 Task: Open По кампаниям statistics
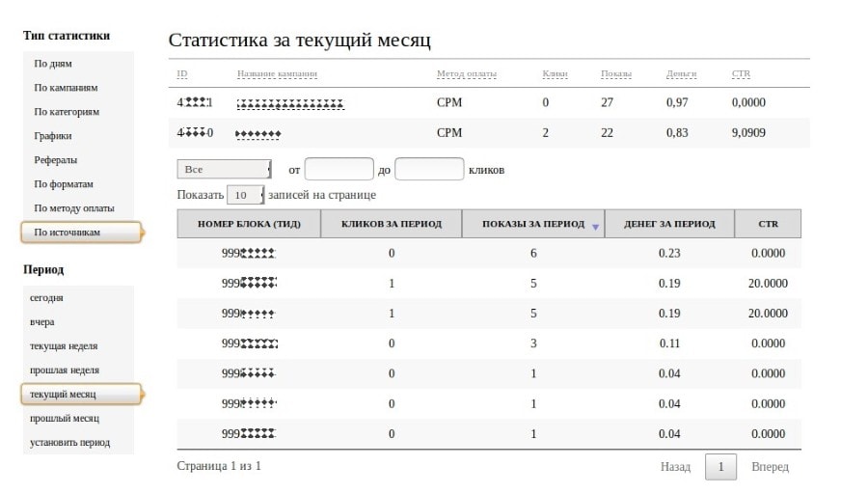[x=66, y=88]
